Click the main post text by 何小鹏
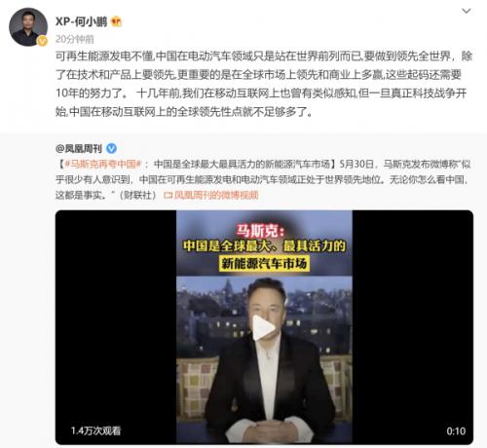This screenshot has height=448, width=487. coord(264,84)
